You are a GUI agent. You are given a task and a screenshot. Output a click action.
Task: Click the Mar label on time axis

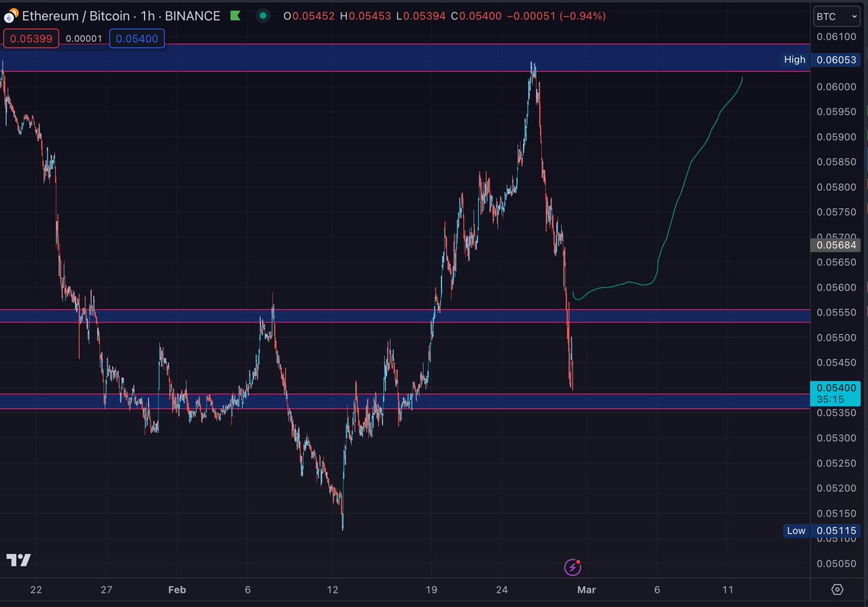587,589
